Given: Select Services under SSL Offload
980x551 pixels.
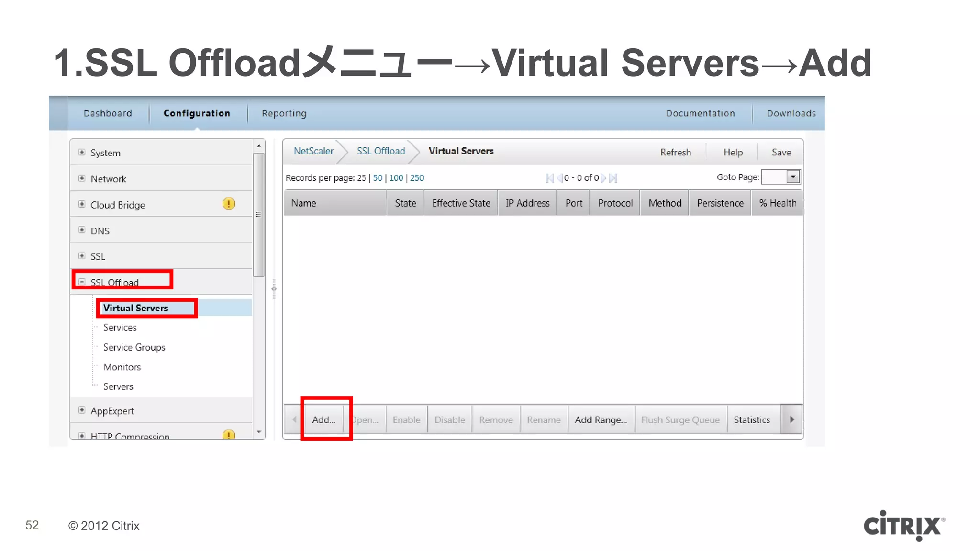Looking at the screenshot, I should point(120,327).
